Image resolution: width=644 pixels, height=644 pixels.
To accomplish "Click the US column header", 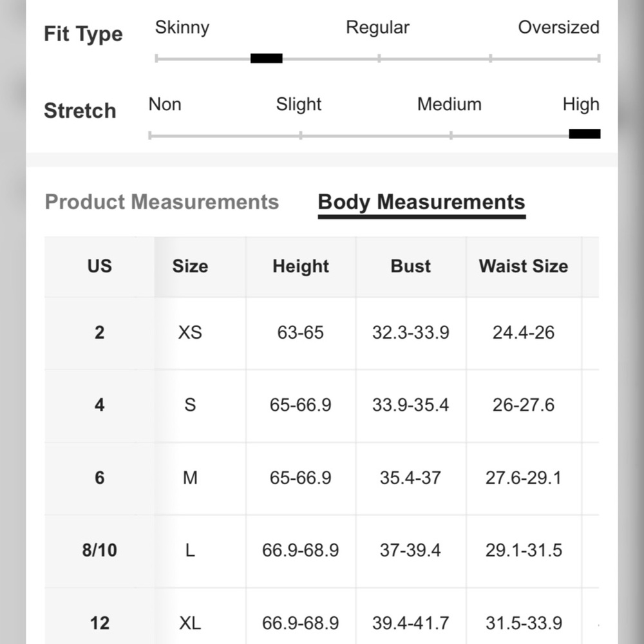I will coord(99,266).
